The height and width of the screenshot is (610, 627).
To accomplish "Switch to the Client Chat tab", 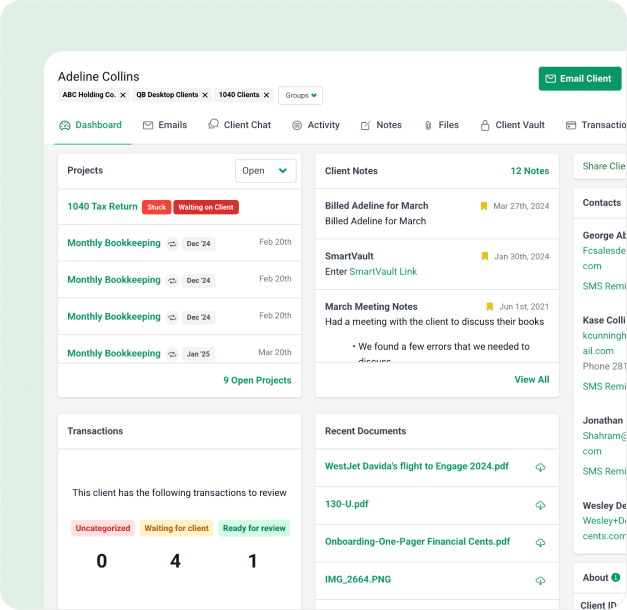I will tap(239, 126).
